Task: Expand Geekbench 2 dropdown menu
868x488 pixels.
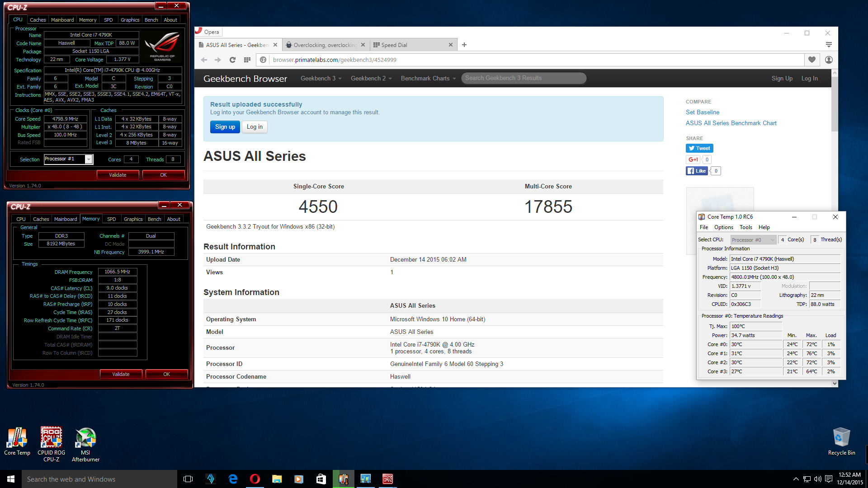Action: pos(371,78)
